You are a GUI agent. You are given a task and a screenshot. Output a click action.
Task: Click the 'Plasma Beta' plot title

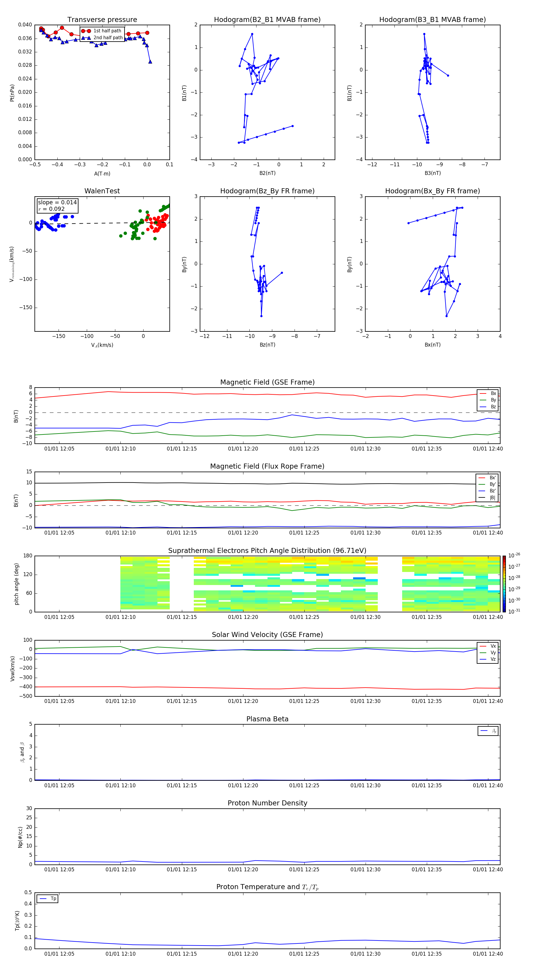coord(267,719)
